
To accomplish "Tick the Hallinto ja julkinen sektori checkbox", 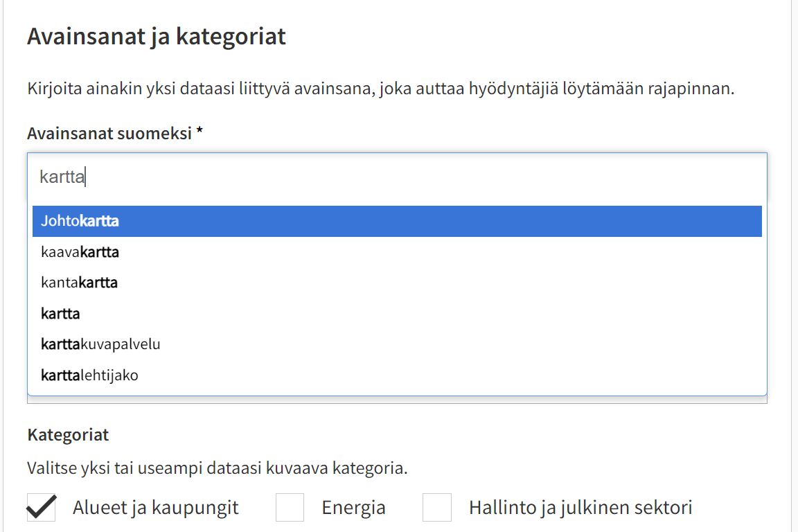I will (x=437, y=508).
